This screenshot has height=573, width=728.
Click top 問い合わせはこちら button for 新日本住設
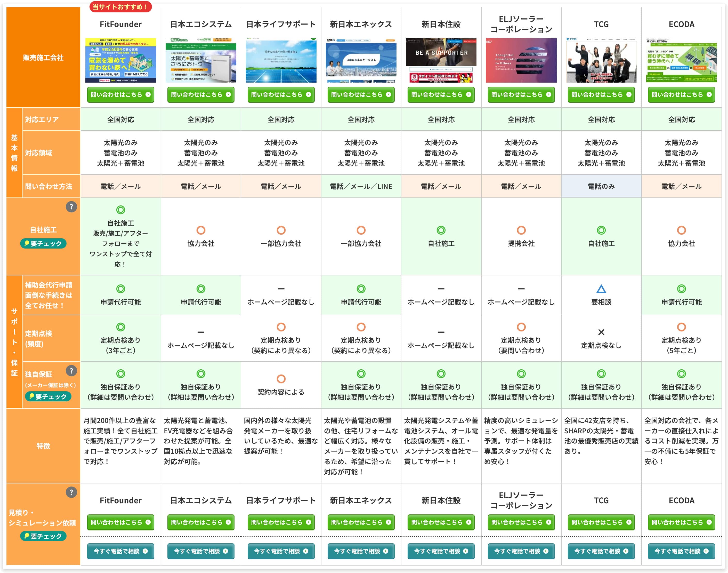point(441,95)
